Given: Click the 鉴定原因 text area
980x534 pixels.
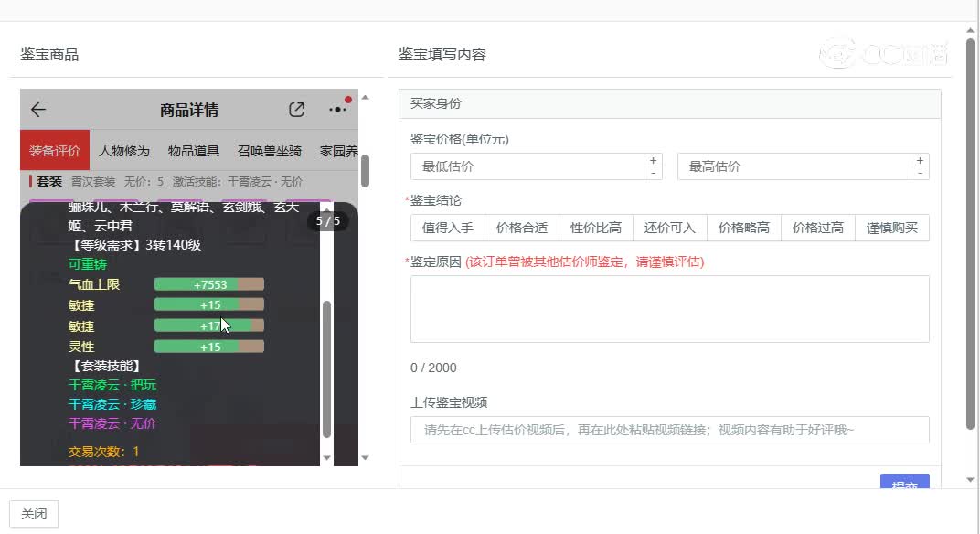Looking at the screenshot, I should 669,309.
